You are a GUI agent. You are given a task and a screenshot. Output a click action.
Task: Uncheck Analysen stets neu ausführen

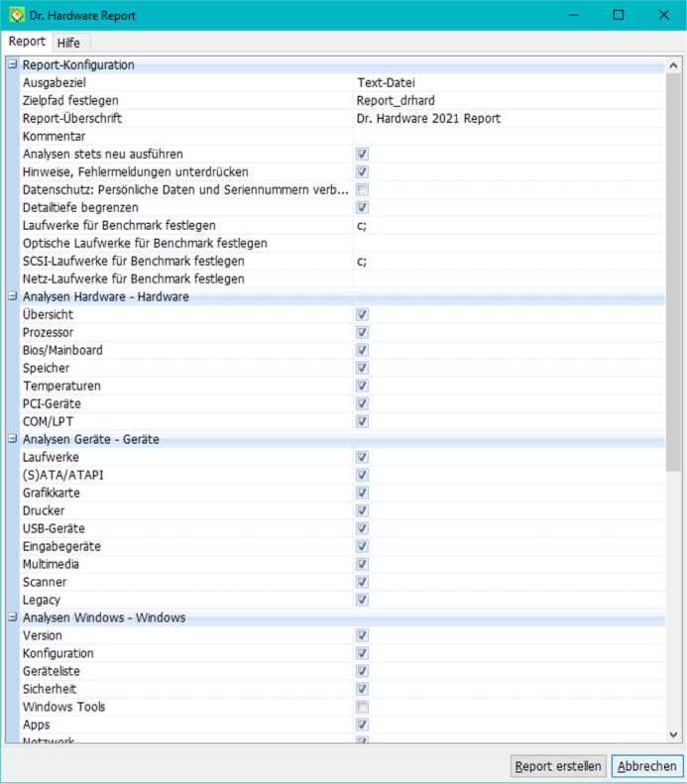click(363, 155)
